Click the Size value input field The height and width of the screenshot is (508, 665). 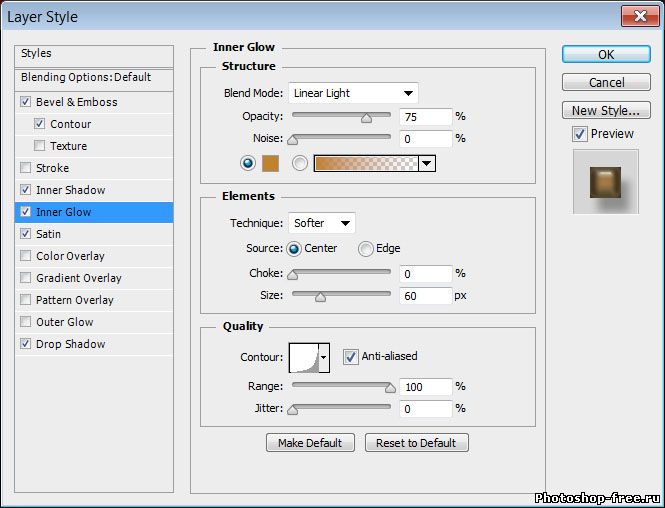pos(425,295)
